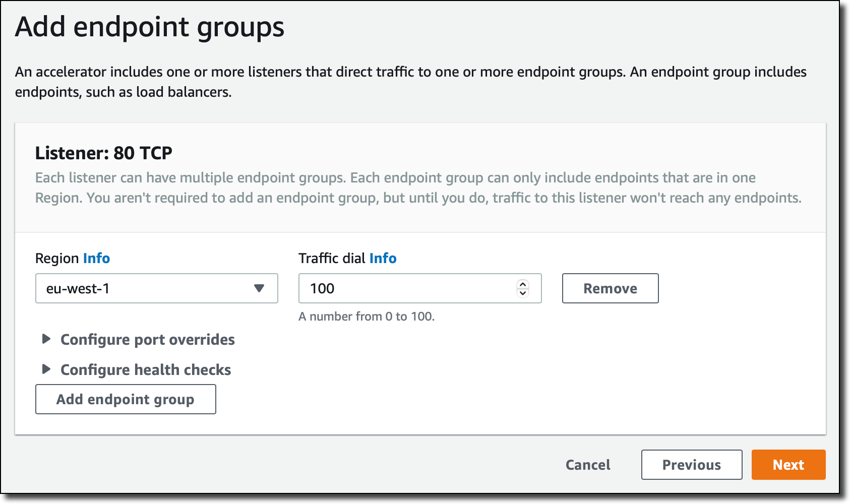The width and height of the screenshot is (850, 504).
Task: Cancel the accelerator setup
Action: [588, 465]
